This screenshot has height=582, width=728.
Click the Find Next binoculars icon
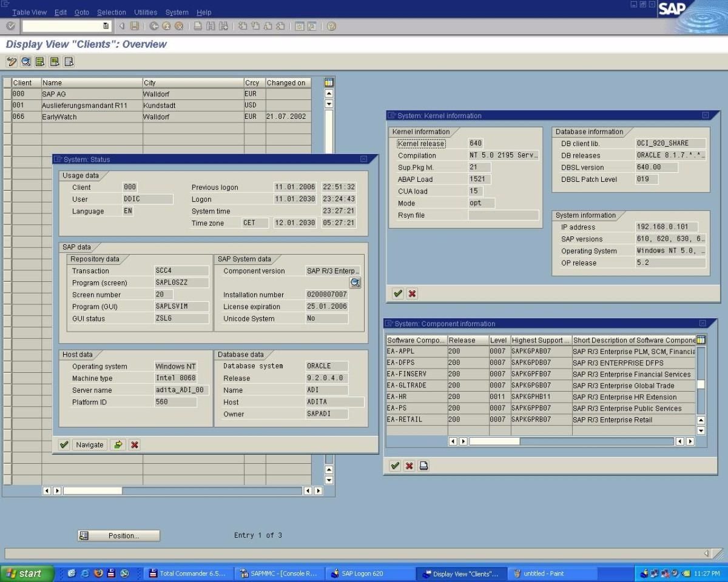point(223,26)
